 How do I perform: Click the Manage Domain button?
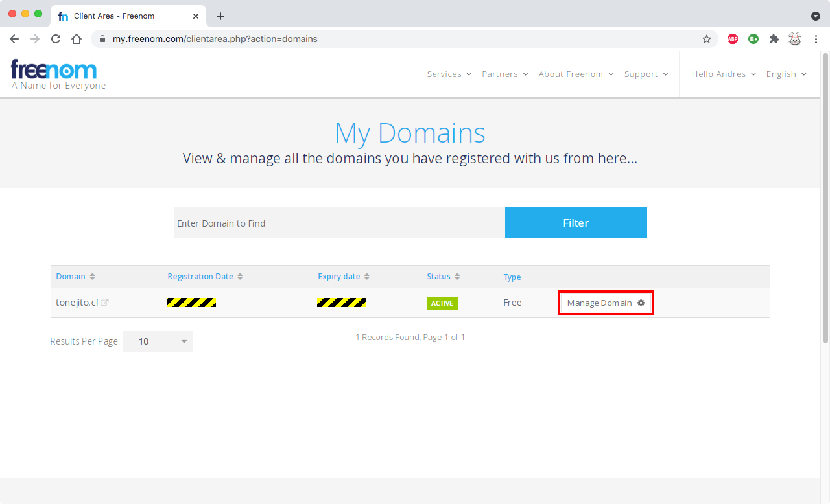[x=606, y=303]
